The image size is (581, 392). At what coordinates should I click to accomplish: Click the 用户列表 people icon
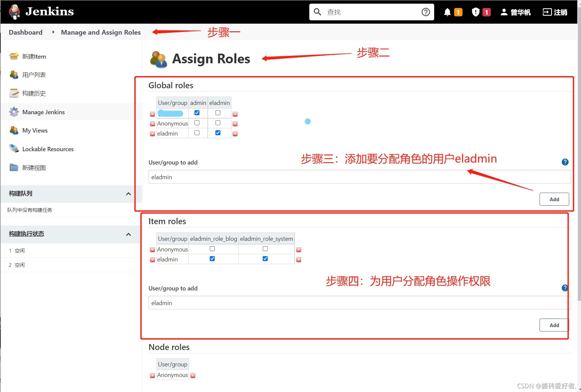14,75
